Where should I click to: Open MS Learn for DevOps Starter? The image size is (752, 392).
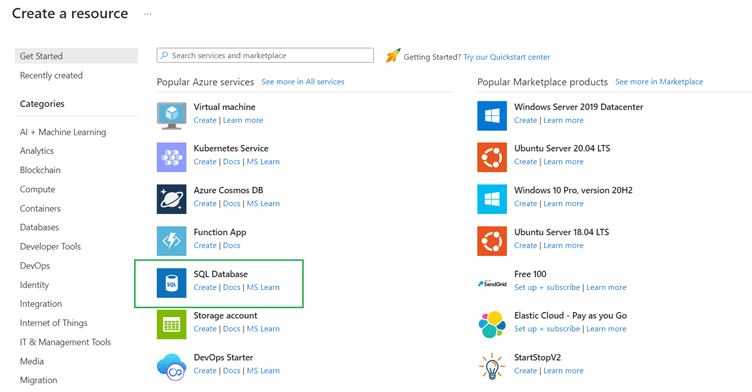click(x=263, y=370)
